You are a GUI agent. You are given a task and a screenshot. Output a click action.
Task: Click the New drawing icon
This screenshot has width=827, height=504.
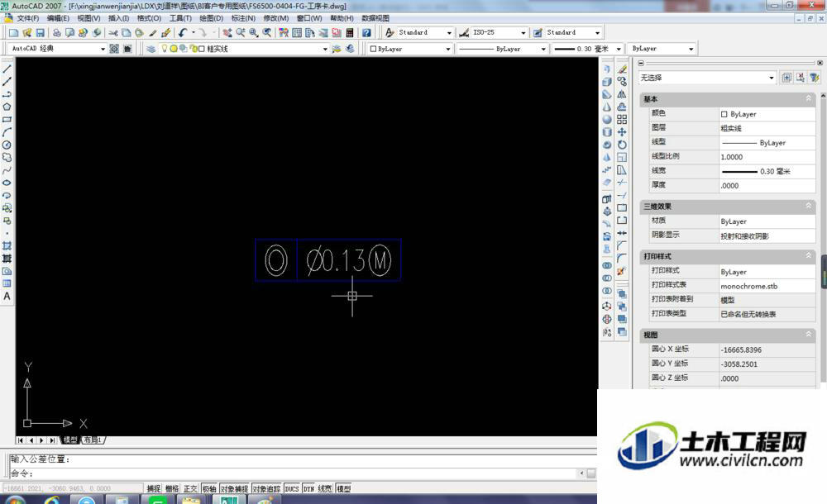(x=13, y=33)
